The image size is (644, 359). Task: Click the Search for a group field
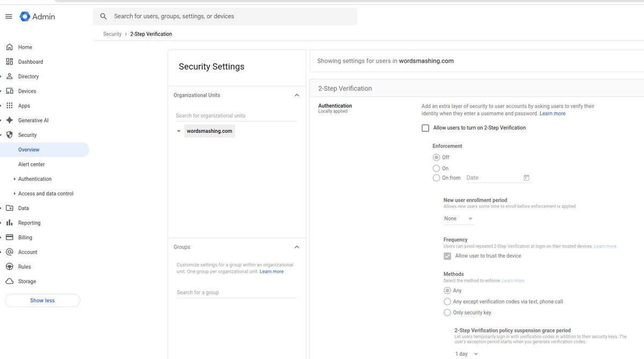(x=237, y=292)
